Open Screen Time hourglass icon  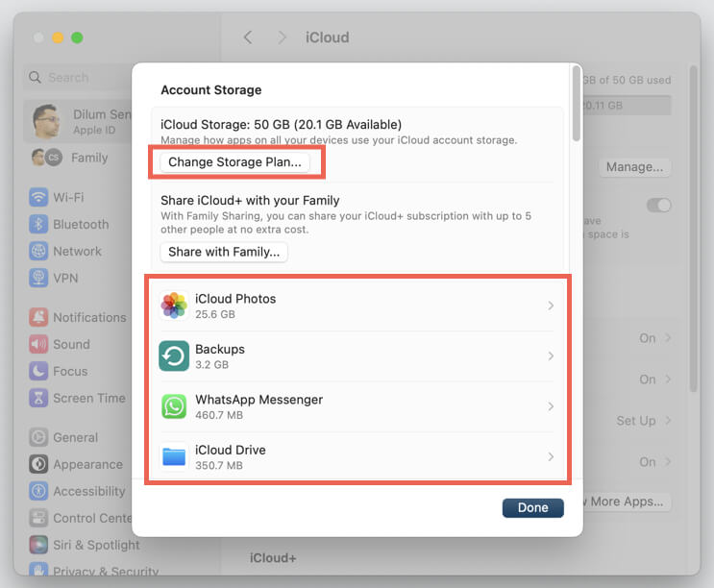click(x=38, y=398)
